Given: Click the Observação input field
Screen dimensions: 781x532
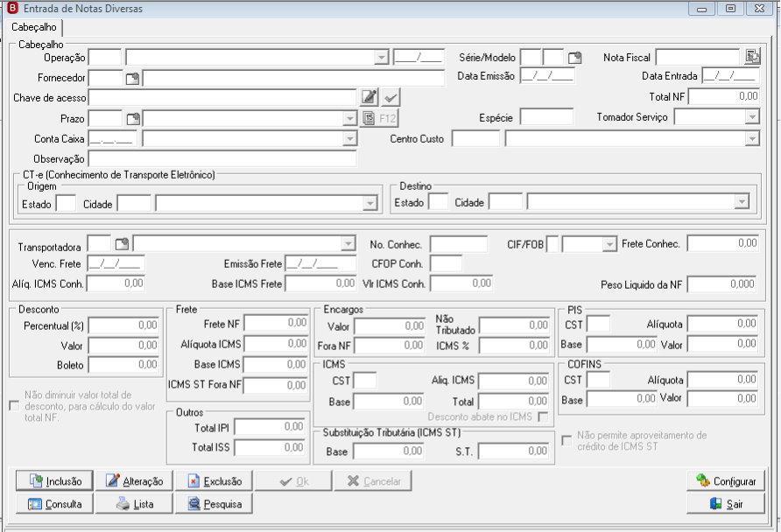Looking at the screenshot, I should pos(222,158).
